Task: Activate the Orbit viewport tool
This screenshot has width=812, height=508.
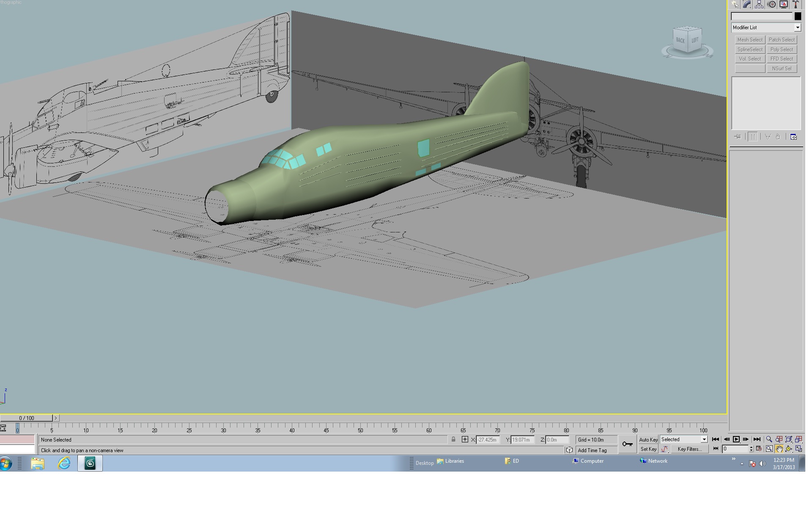Action: (789, 449)
